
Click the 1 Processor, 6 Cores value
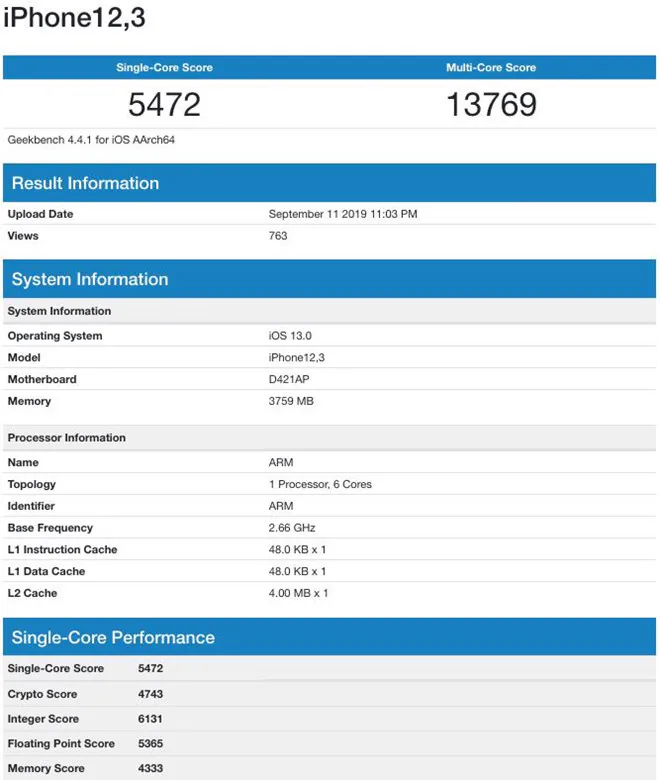coord(320,485)
